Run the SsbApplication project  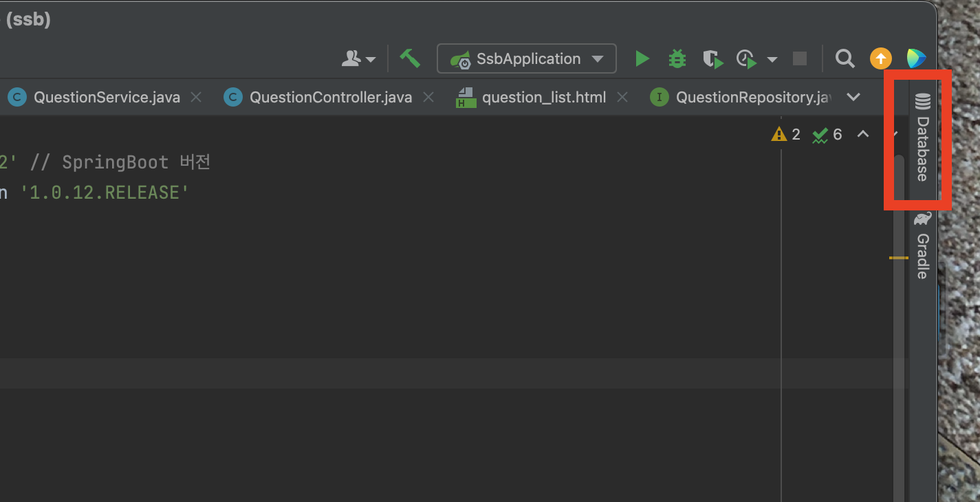[x=642, y=58]
